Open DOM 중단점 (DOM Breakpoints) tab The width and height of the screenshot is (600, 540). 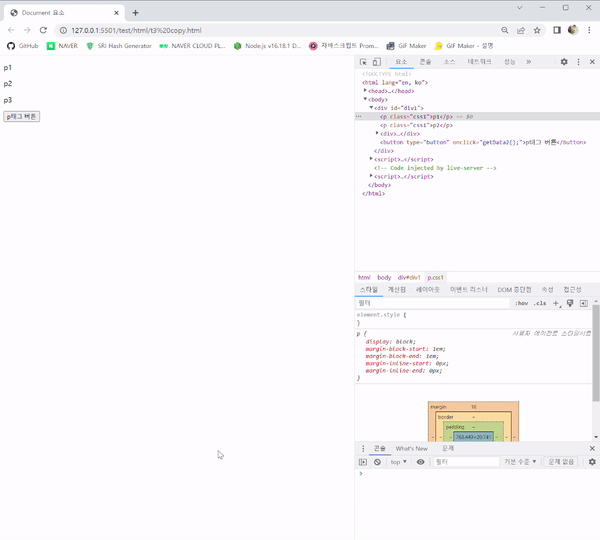tap(514, 290)
